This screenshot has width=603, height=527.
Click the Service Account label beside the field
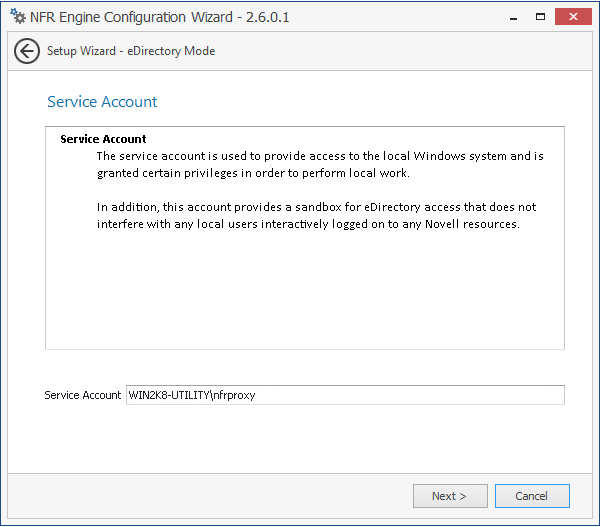(x=82, y=395)
